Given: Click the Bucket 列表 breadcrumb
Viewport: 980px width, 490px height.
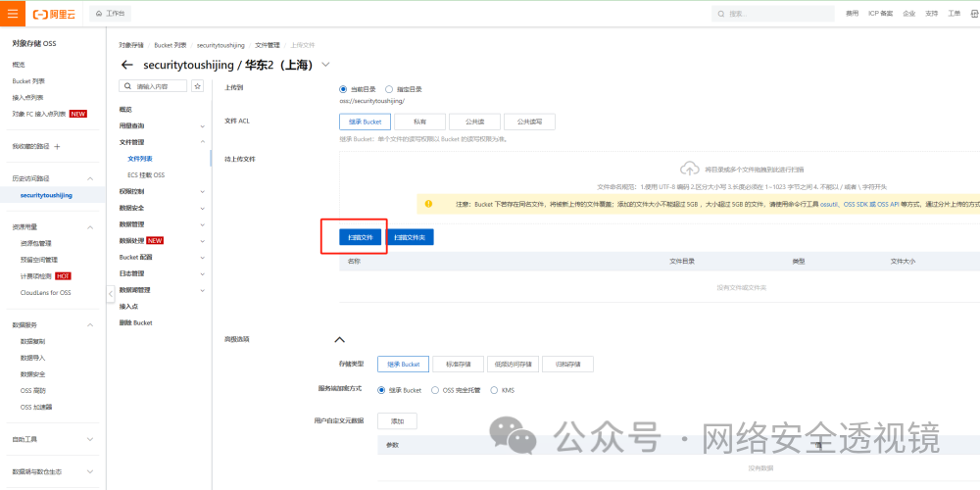Looking at the screenshot, I should point(170,46).
